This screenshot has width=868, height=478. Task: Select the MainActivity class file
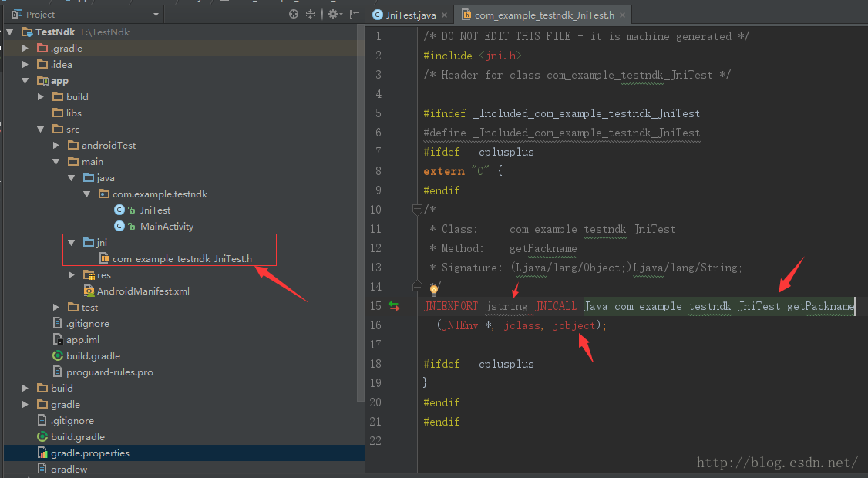pos(167,226)
